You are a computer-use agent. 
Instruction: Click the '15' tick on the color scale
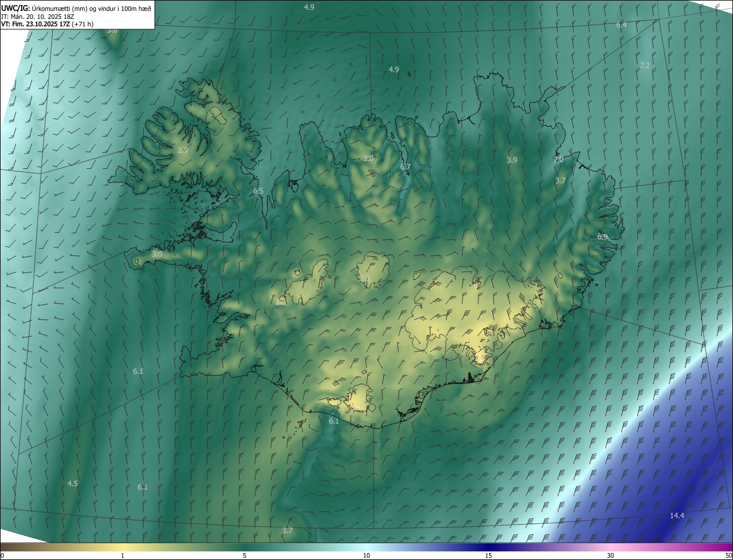click(x=488, y=555)
